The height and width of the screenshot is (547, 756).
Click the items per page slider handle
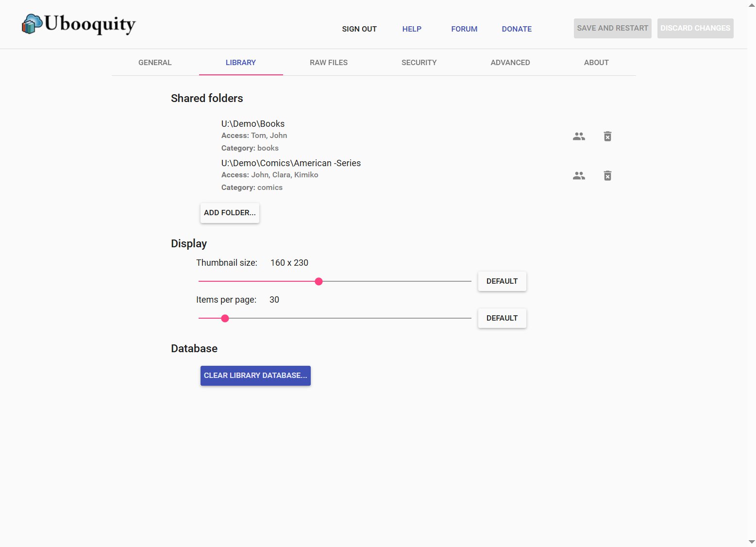(x=225, y=318)
